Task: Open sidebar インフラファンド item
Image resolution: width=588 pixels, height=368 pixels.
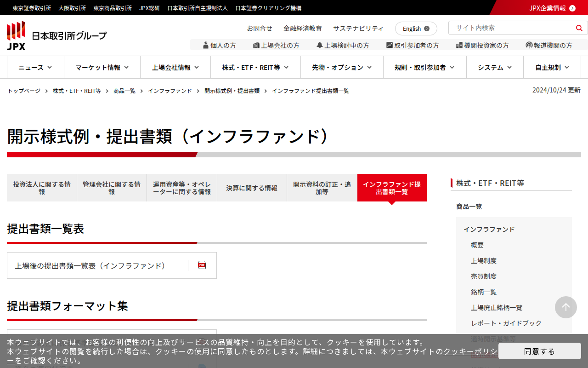Action: tap(489, 229)
